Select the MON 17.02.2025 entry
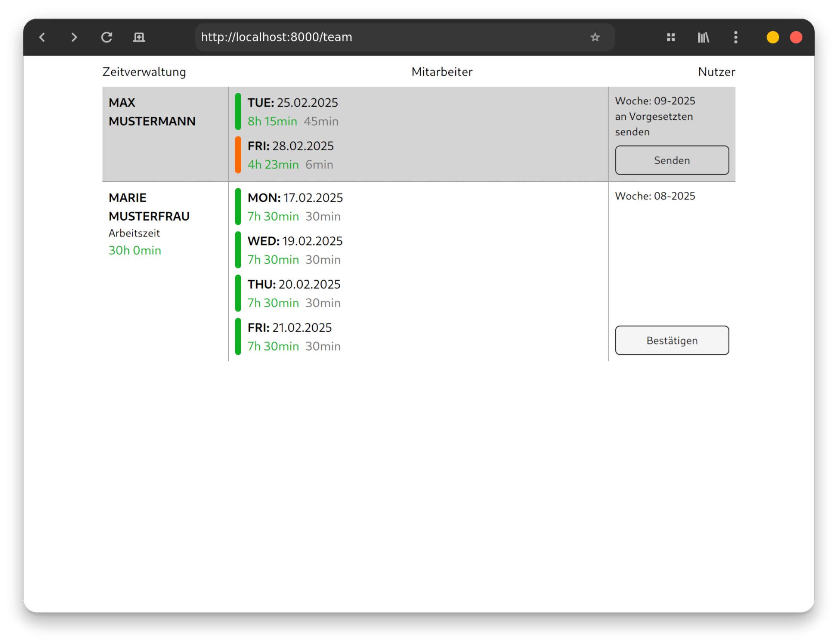The width and height of the screenshot is (838, 644). pyautogui.click(x=295, y=198)
